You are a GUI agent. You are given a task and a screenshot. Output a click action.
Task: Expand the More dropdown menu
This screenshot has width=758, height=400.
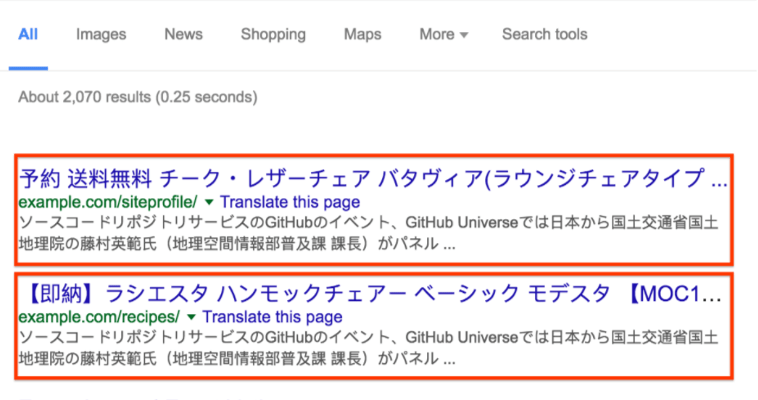(443, 34)
